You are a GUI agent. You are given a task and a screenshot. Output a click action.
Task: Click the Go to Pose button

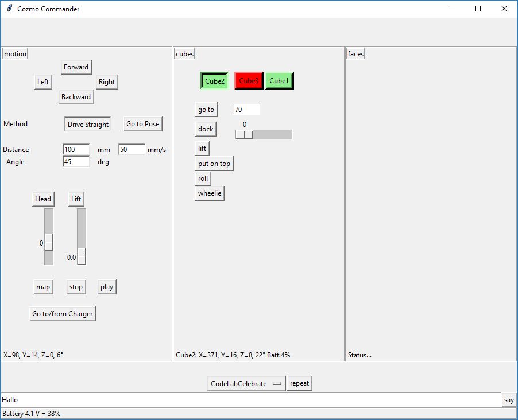[x=143, y=124]
